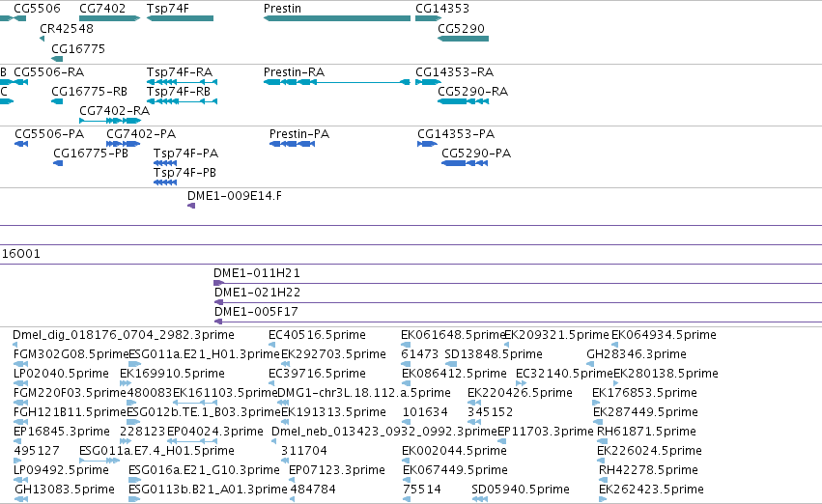Select the GH13083.5prime EST label
This screenshot has width=822, height=504.
[65, 490]
